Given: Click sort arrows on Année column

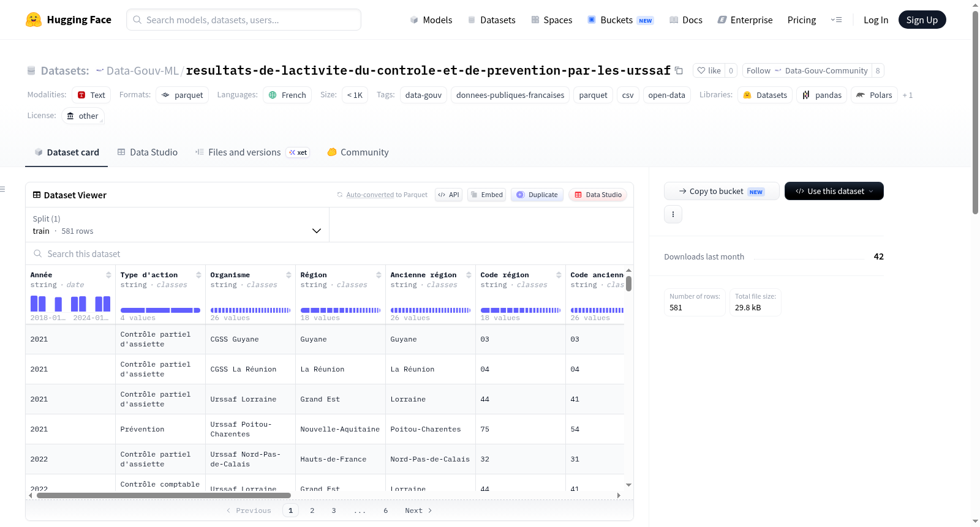Looking at the screenshot, I should point(108,275).
